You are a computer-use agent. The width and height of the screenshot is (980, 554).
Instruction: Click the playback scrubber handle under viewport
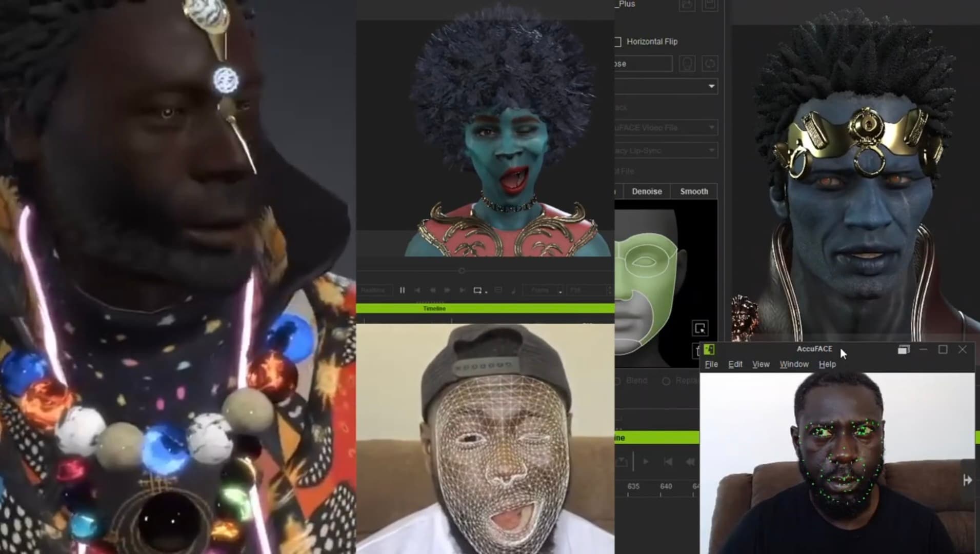click(462, 270)
